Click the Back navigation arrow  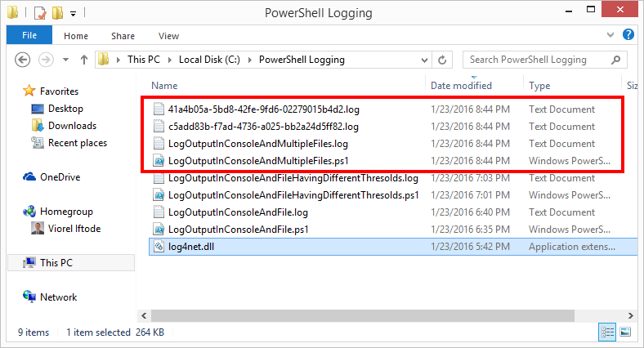[23, 60]
